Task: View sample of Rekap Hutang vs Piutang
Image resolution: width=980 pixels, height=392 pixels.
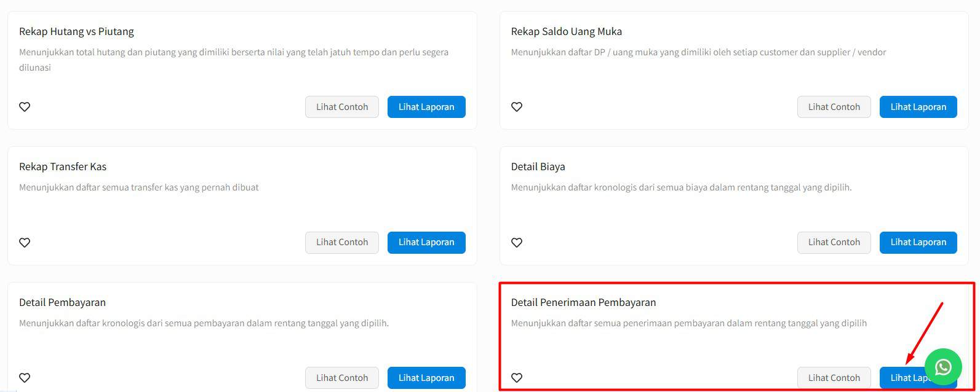Action: 342,107
